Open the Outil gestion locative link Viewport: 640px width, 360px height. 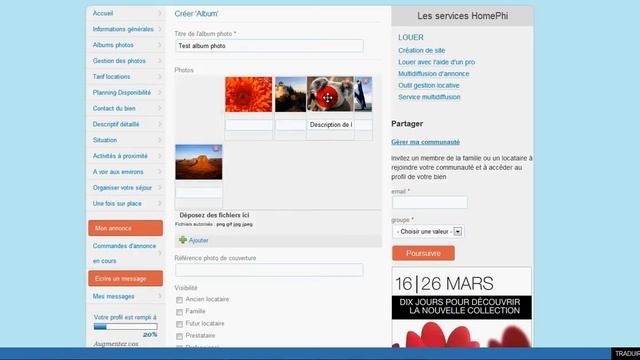pos(429,85)
